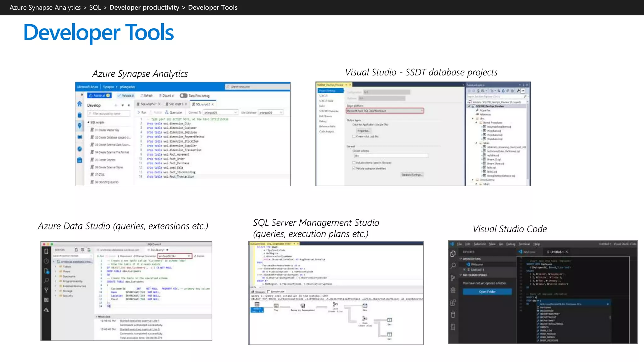Click Azure Synapse Analytics breadcrumb in header
644x362 pixels.
point(45,8)
